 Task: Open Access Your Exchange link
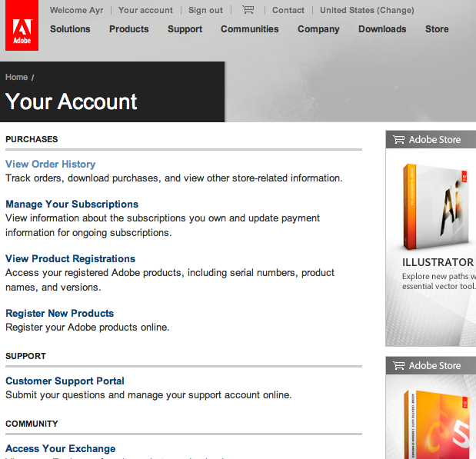[61, 449]
